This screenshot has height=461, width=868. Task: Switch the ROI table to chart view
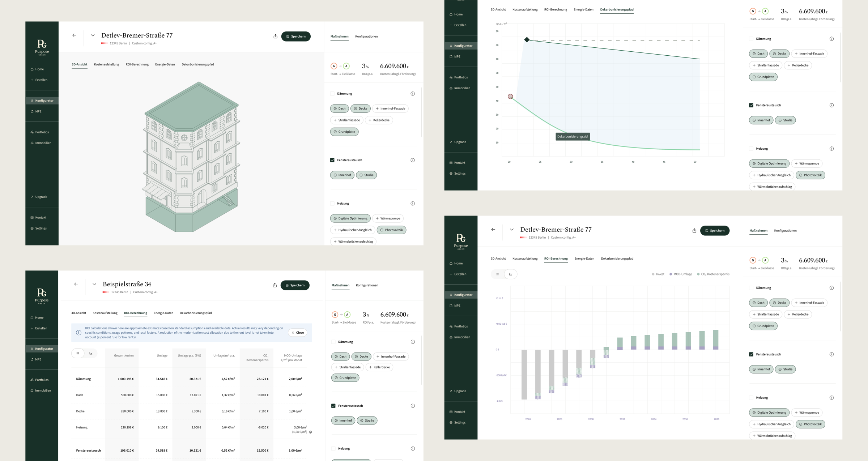click(91, 353)
